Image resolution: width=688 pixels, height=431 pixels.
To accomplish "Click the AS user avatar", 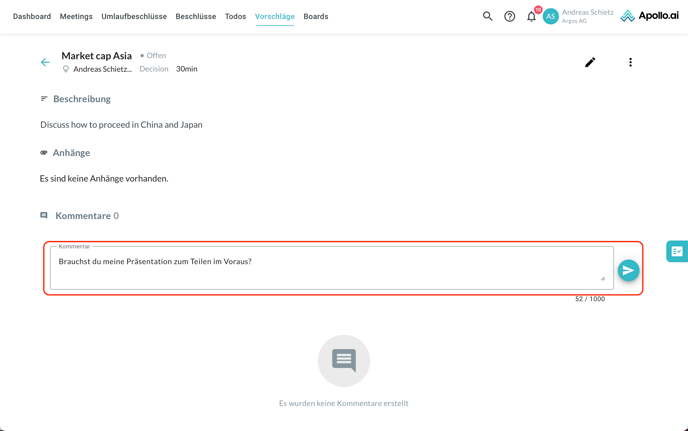I will [551, 16].
